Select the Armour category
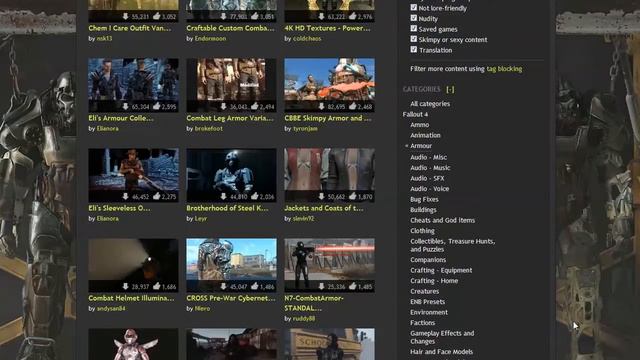This screenshot has width=640, height=360. [x=421, y=146]
